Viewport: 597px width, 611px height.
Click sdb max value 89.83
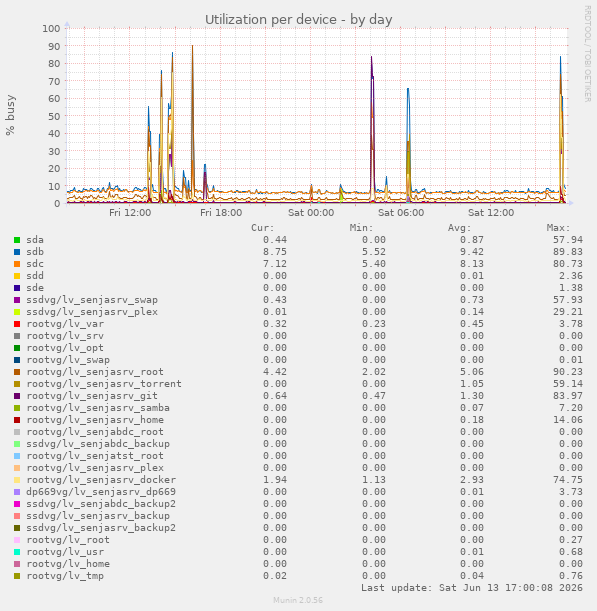(x=568, y=252)
